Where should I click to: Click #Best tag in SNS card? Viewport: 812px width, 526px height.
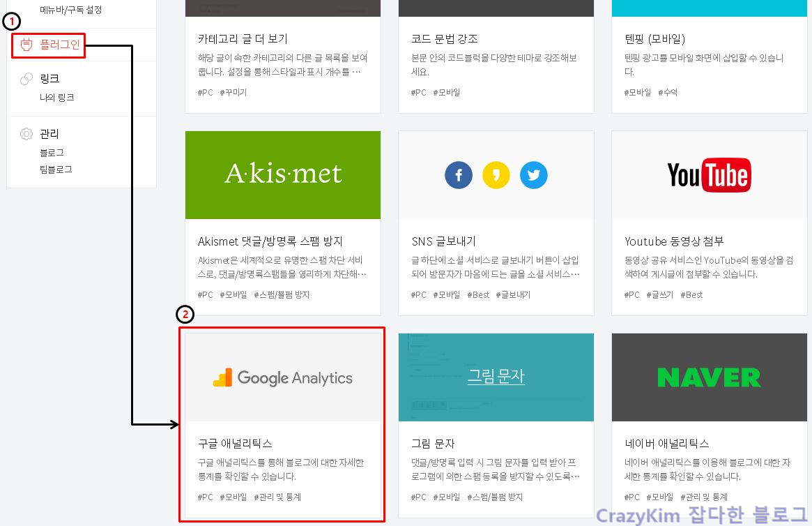tap(478, 295)
